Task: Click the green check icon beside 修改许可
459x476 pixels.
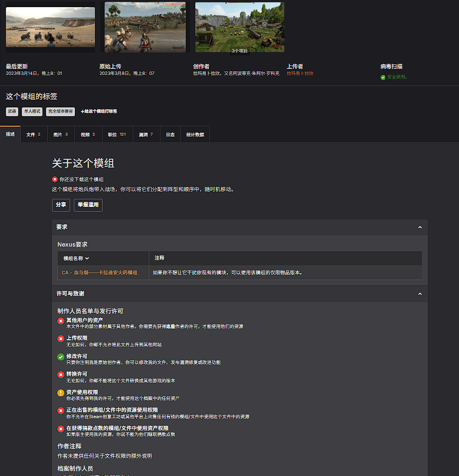Action: (x=61, y=357)
